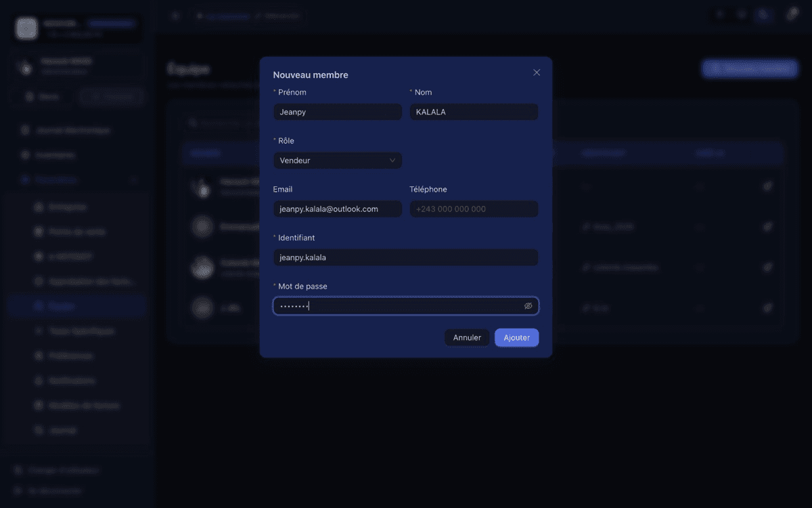Focus the Prénom field containing Jeanpy

[338, 112]
